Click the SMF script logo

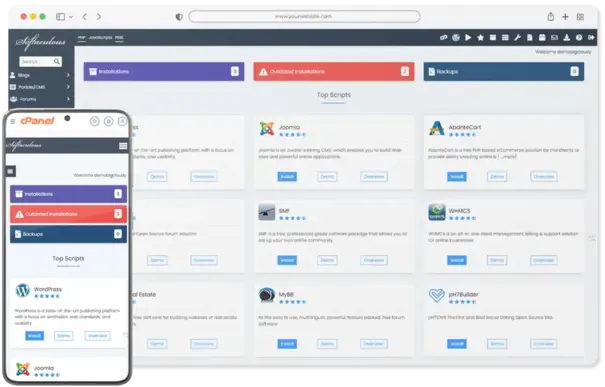click(x=267, y=212)
